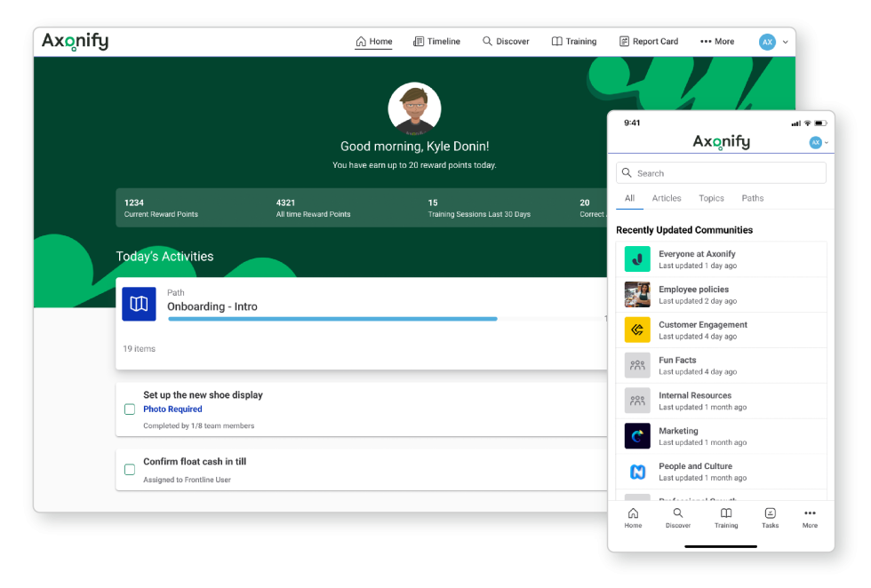Tap the Discover icon in mobile bottom bar
This screenshot has height=588, width=871.
(x=678, y=518)
